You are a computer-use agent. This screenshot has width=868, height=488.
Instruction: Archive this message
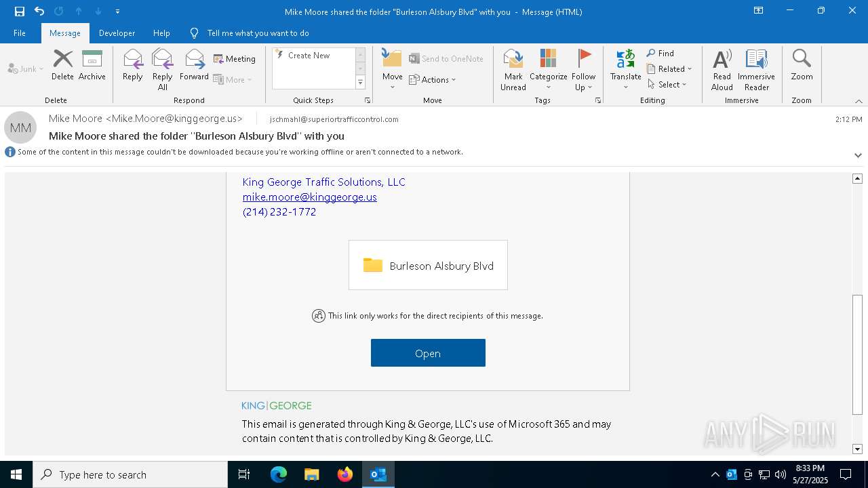coord(92,65)
